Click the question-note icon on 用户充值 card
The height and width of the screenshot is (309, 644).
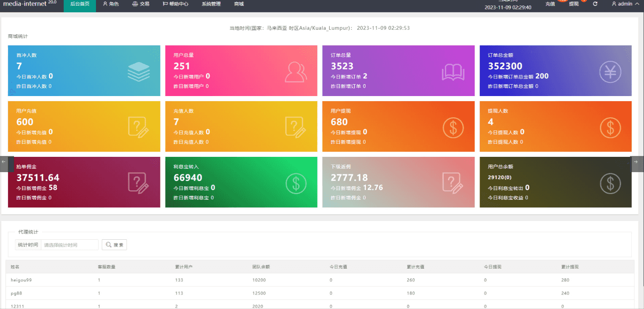pos(139,128)
